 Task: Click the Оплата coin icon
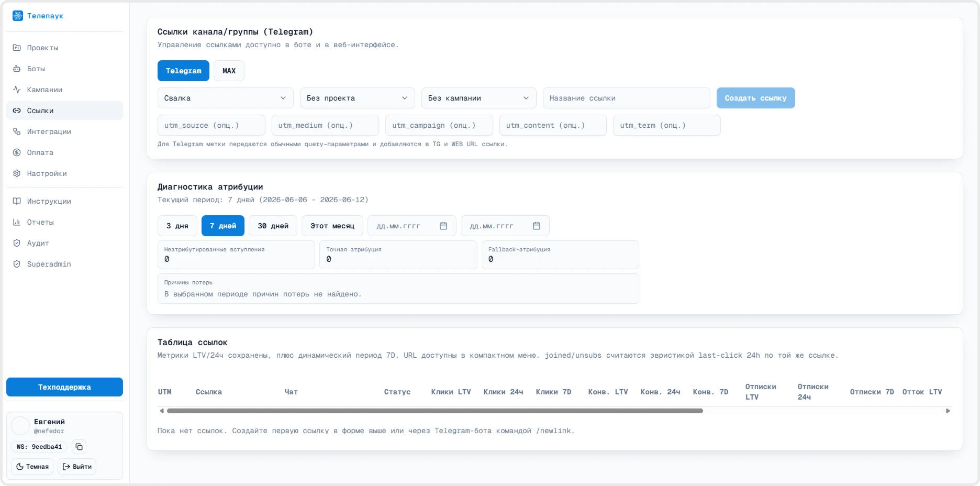click(x=17, y=152)
